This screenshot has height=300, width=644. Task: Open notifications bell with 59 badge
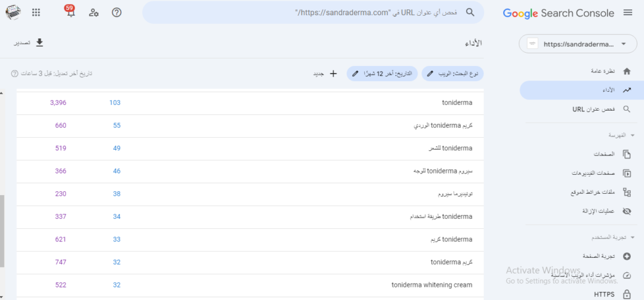[x=70, y=11]
